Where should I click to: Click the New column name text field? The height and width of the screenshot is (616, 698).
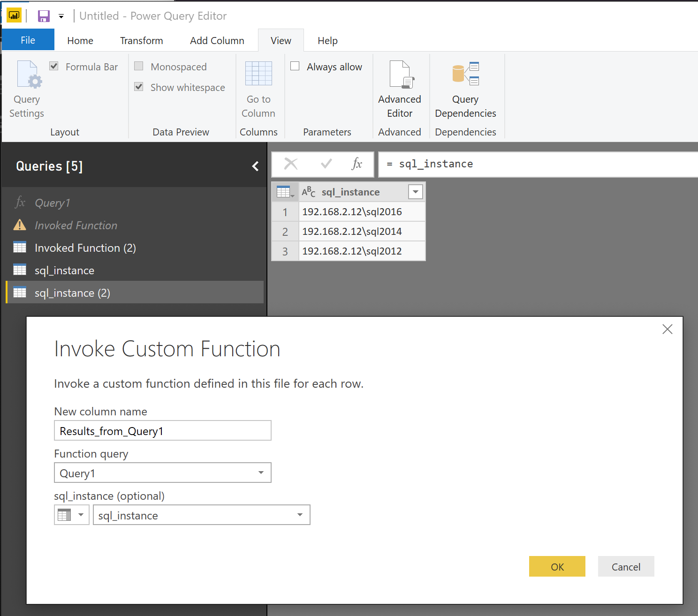[163, 430]
